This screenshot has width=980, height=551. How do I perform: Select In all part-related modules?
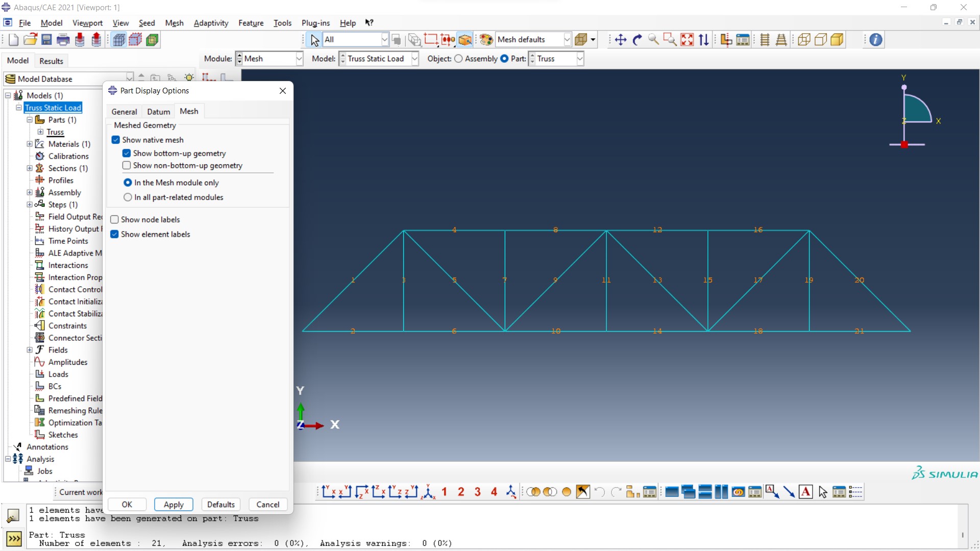(x=128, y=197)
